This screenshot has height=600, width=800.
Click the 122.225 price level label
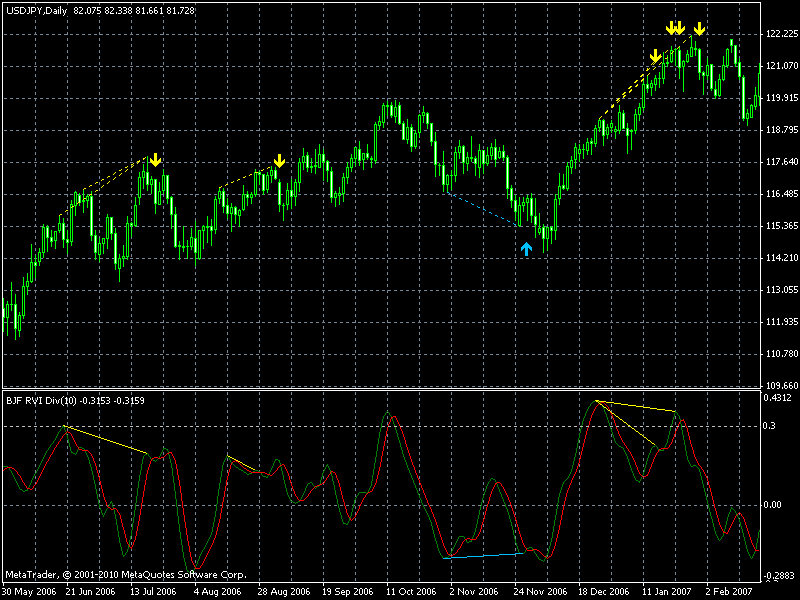[782, 34]
